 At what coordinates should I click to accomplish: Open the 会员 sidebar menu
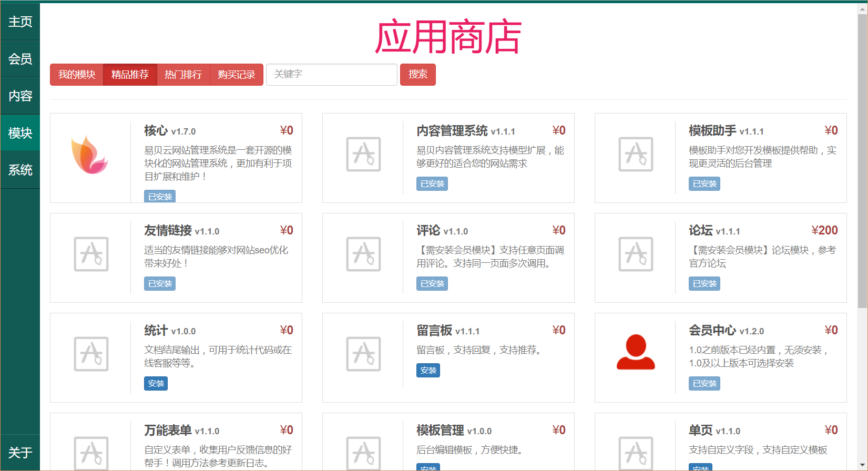[x=20, y=59]
